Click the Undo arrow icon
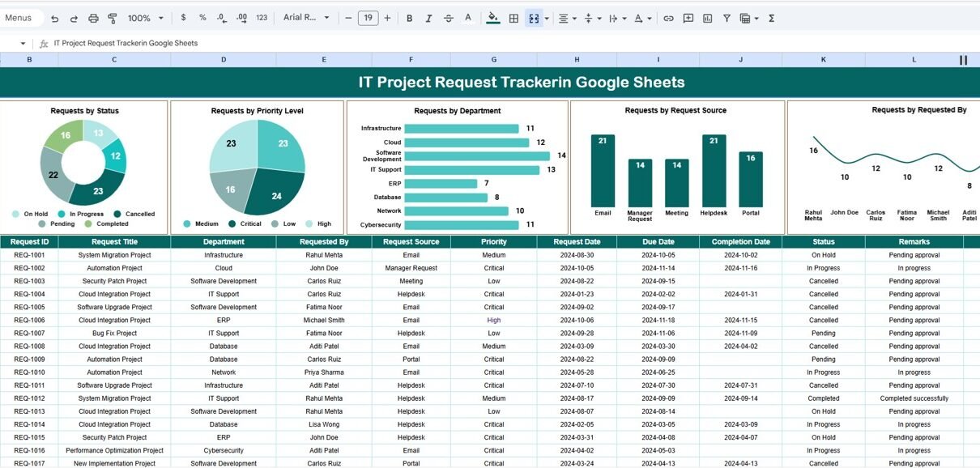 [x=54, y=18]
